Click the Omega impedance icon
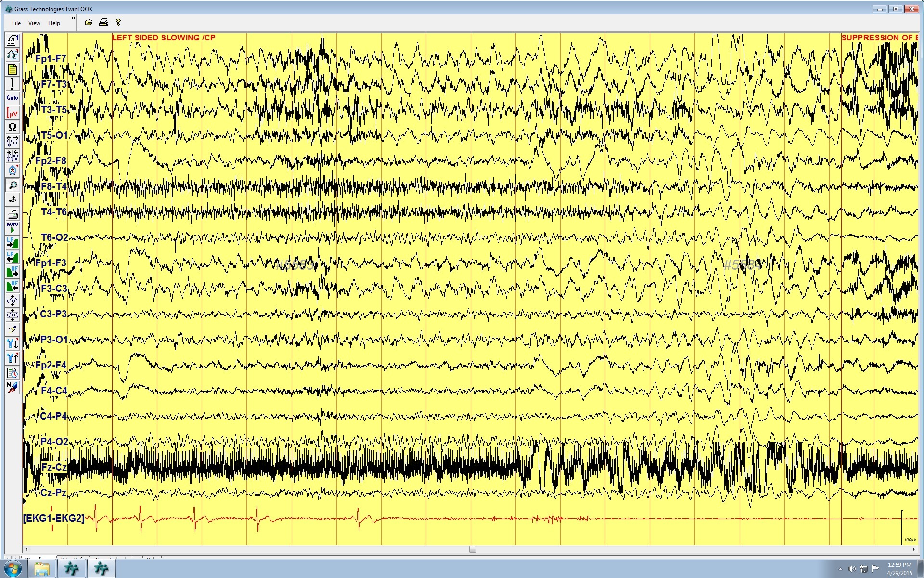This screenshot has width=924, height=578. [x=12, y=127]
